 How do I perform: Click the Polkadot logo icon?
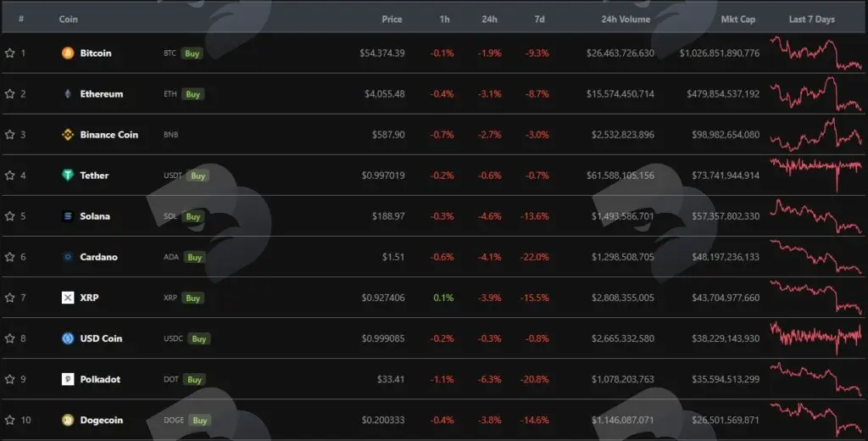[x=68, y=379]
